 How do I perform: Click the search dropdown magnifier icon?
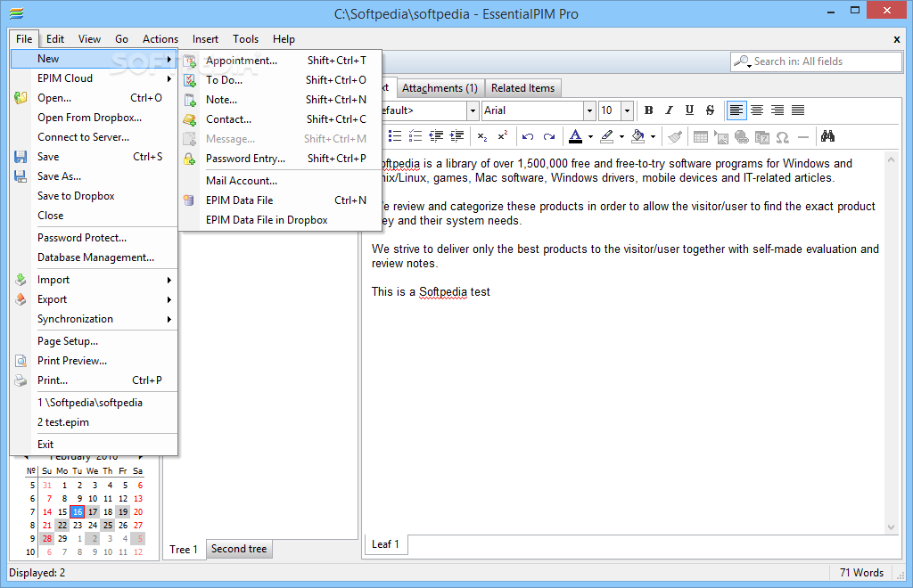coord(743,61)
